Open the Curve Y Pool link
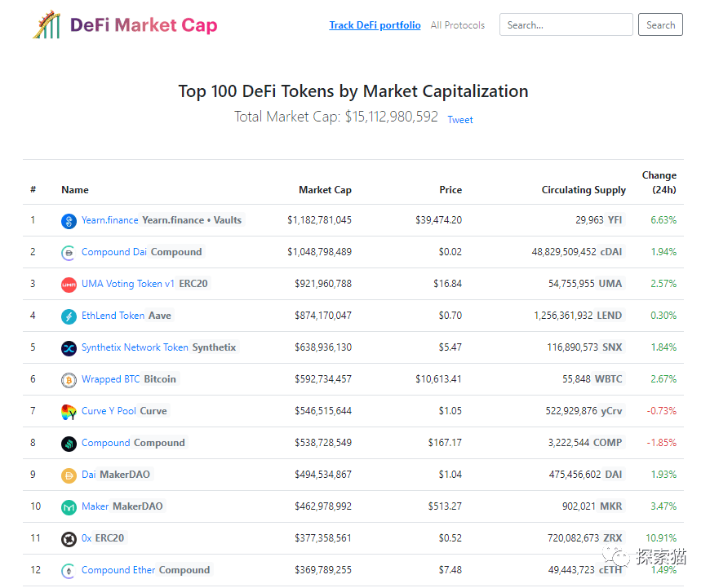The width and height of the screenshot is (710, 588). (x=109, y=410)
